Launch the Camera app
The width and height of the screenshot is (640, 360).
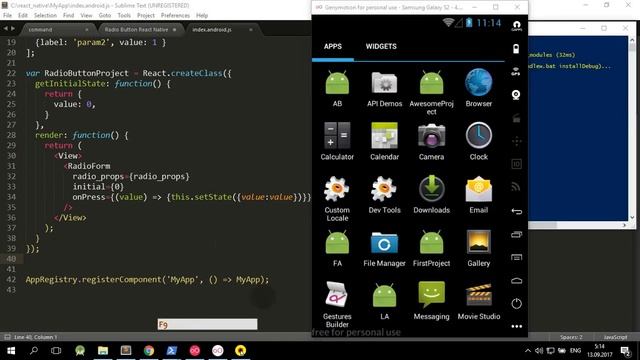431,141
